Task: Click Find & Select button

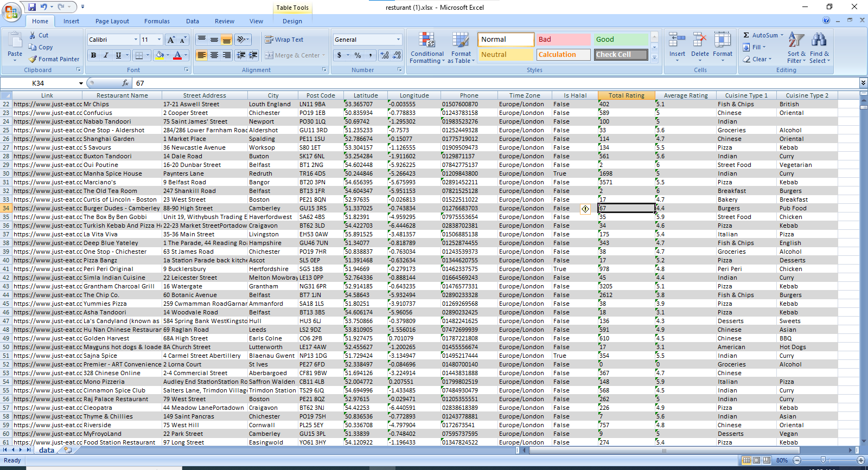Action: pyautogui.click(x=819, y=48)
